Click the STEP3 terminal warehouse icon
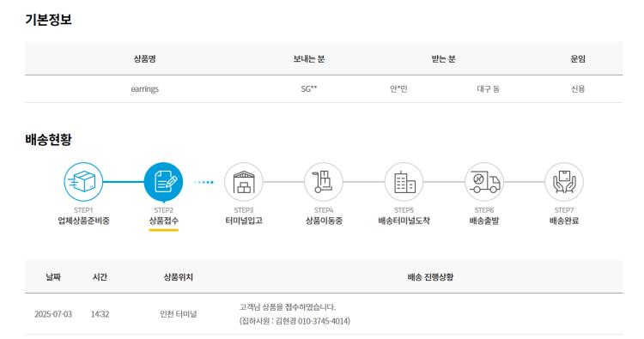 (x=244, y=182)
